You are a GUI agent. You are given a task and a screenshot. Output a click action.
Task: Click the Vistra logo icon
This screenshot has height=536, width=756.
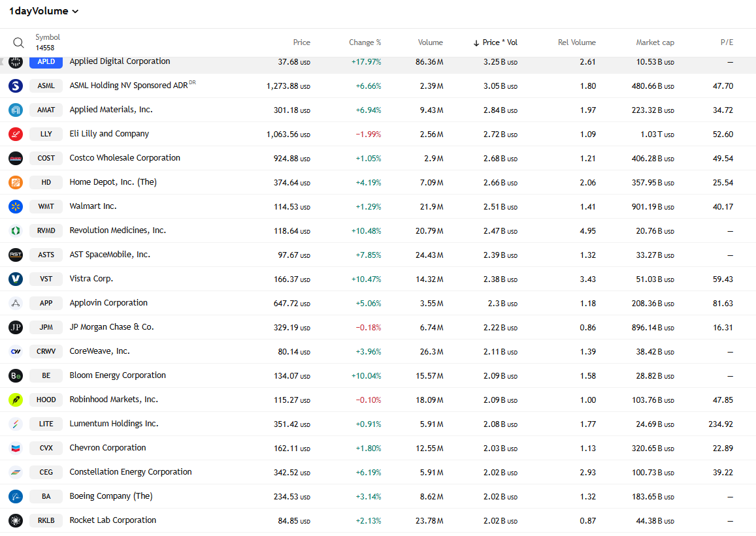coord(16,279)
